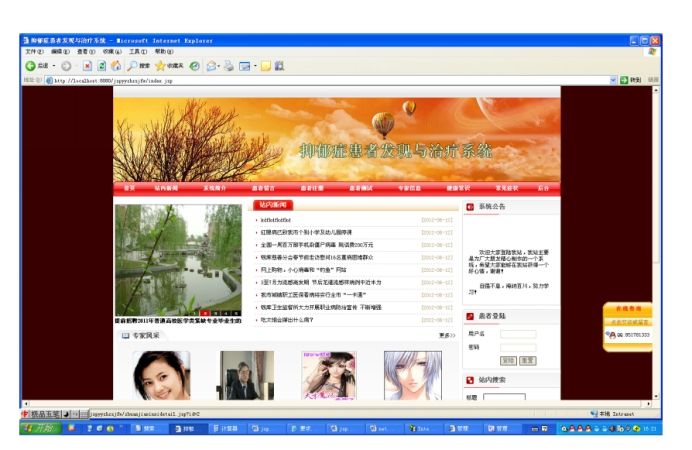Viewport: 692px width, 450px height.
Task: Click the Mail envelope toolbar icon
Action: click(x=211, y=66)
